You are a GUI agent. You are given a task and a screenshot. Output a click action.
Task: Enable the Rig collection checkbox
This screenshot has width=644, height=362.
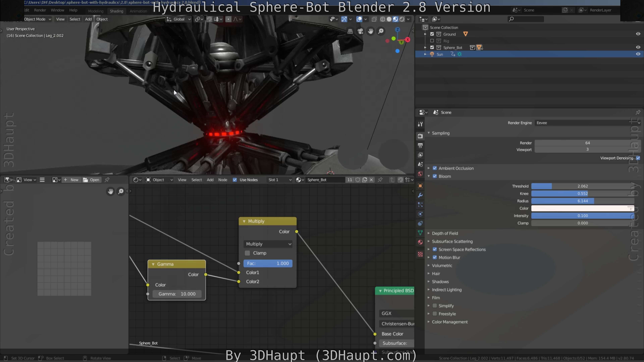[x=432, y=41]
